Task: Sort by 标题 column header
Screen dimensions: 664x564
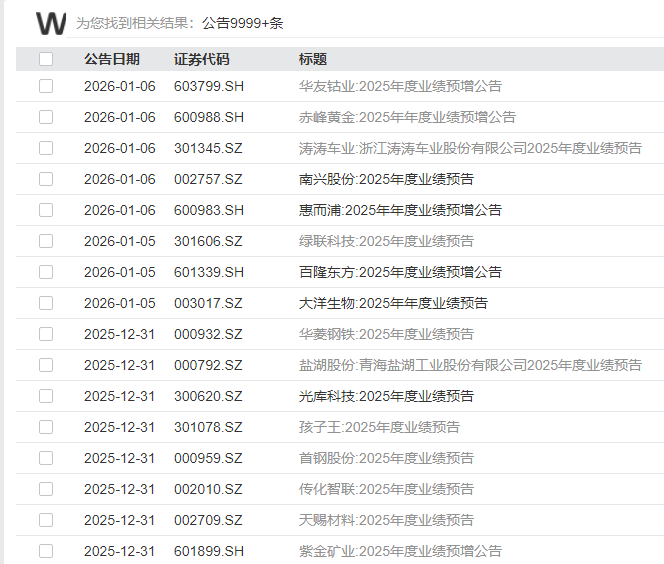Action: coord(313,59)
